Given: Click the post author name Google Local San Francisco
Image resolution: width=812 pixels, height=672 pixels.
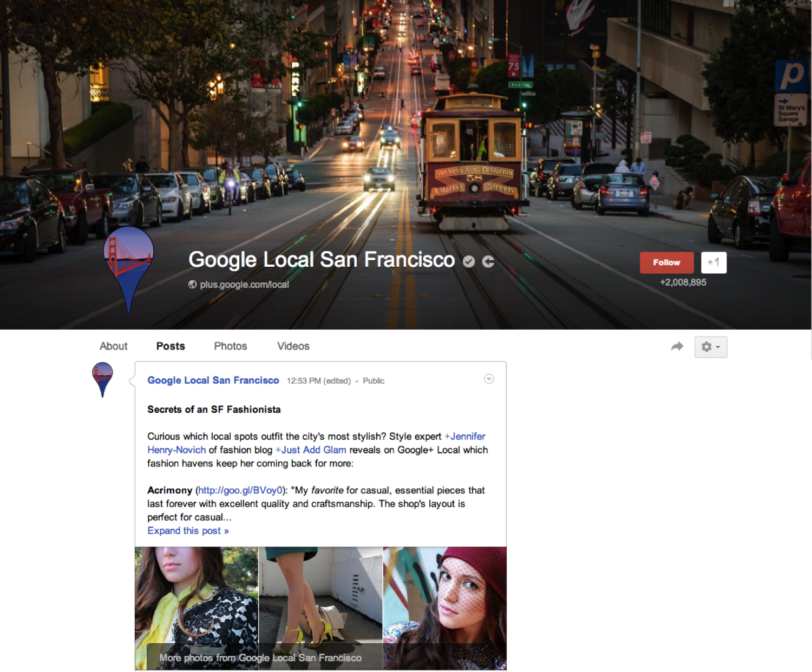Looking at the screenshot, I should [x=213, y=380].
